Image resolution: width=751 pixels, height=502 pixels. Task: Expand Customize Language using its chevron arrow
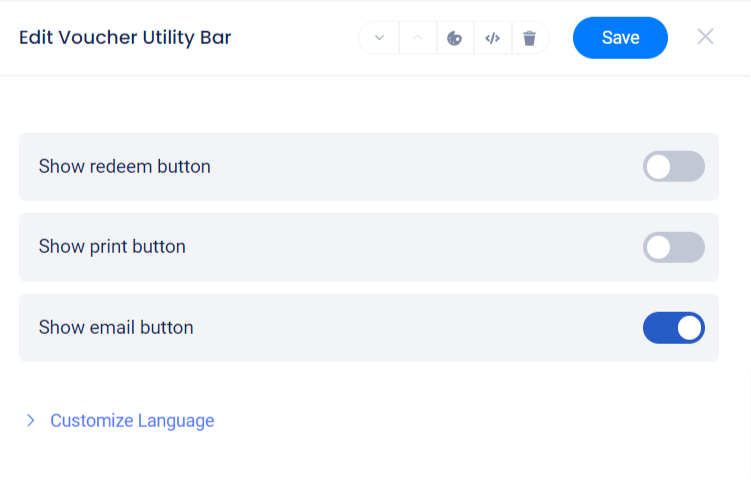point(31,420)
